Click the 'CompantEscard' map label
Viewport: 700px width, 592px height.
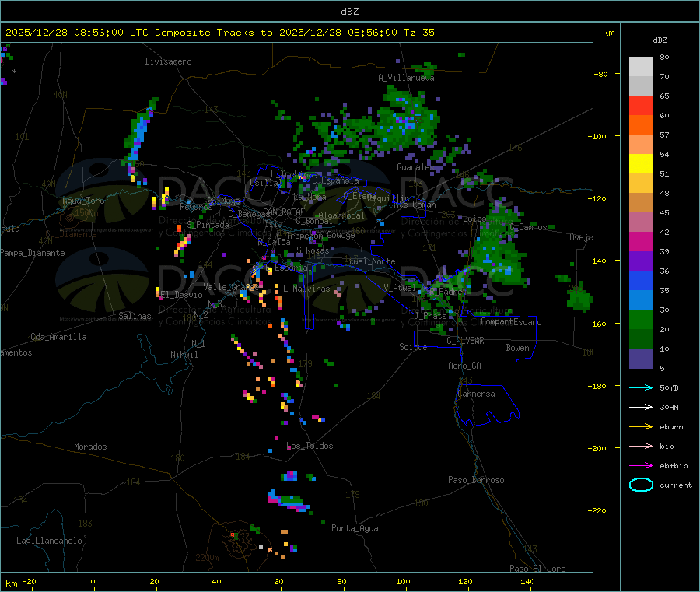point(511,322)
